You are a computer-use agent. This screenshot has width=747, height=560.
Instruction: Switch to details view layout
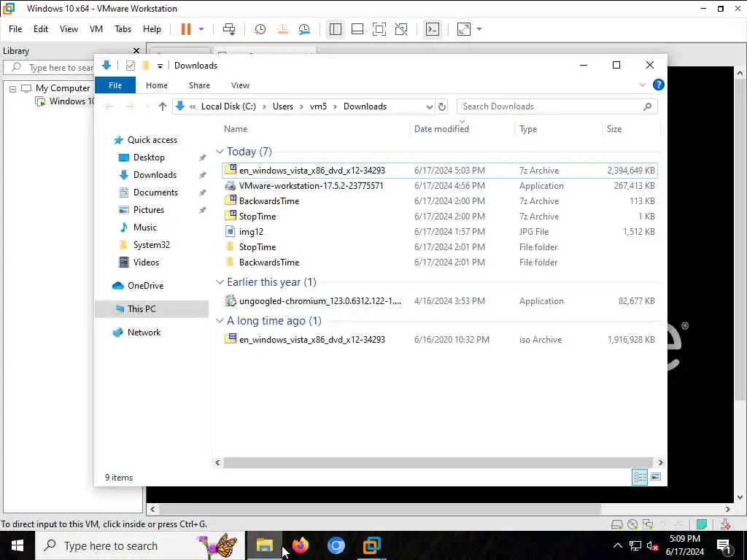point(639,477)
